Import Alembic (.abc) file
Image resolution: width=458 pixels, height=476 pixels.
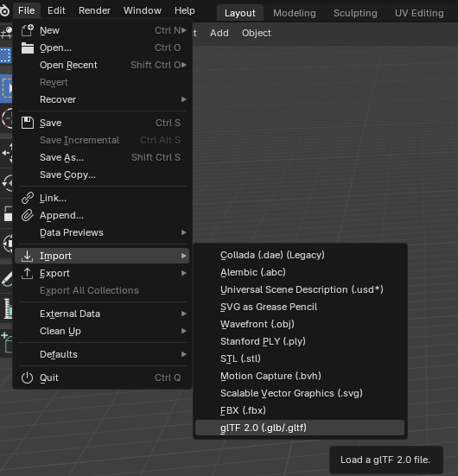pos(300,272)
